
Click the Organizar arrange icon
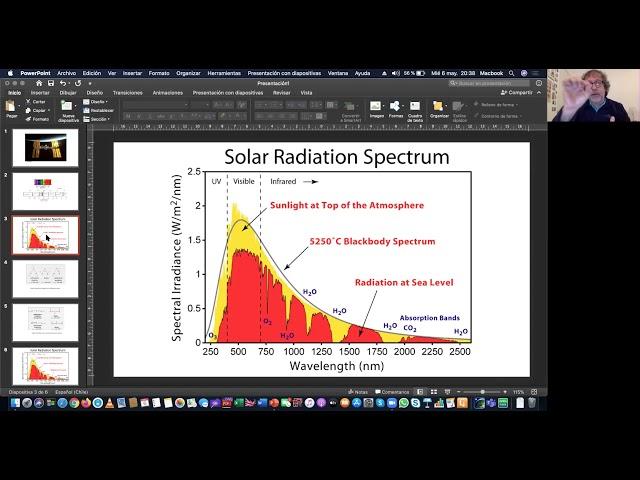(439, 106)
